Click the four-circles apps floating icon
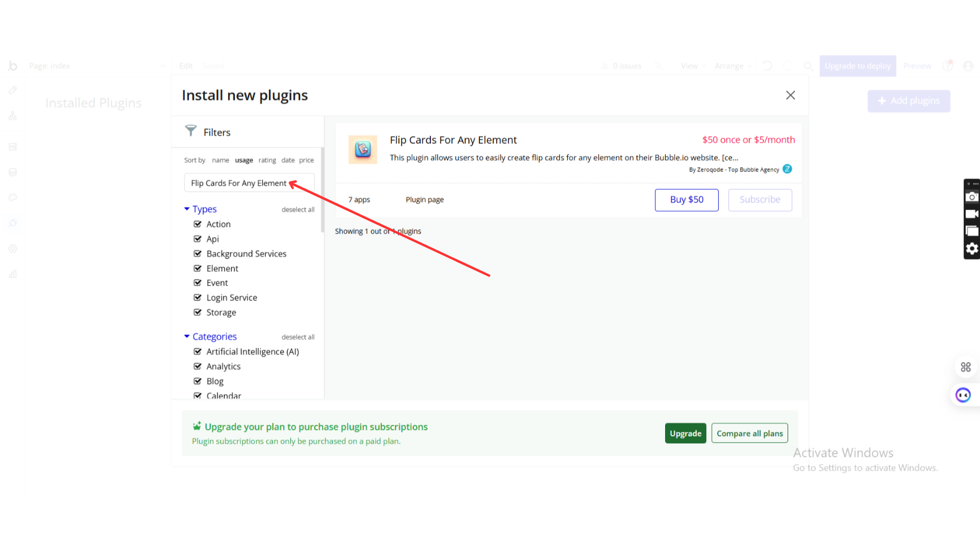Viewport: 980px width, 552px height. click(x=966, y=367)
